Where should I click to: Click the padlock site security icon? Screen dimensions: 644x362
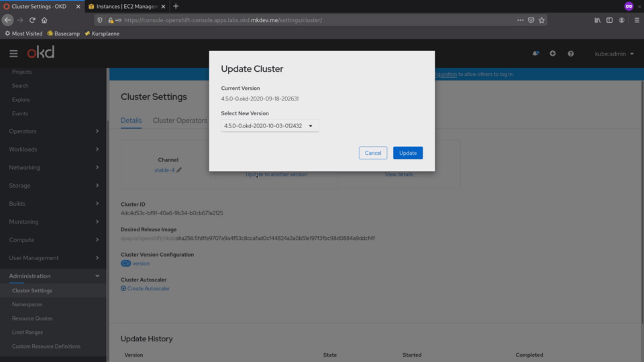point(111,19)
